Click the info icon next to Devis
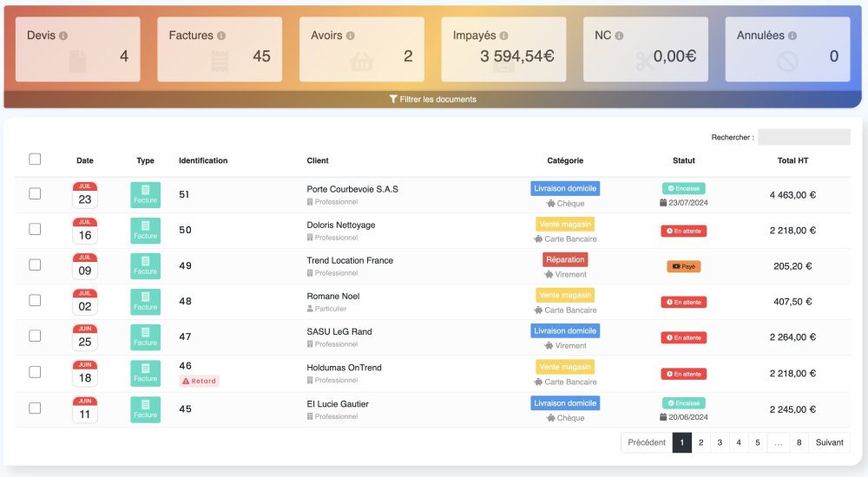868x477 pixels. 63,36
